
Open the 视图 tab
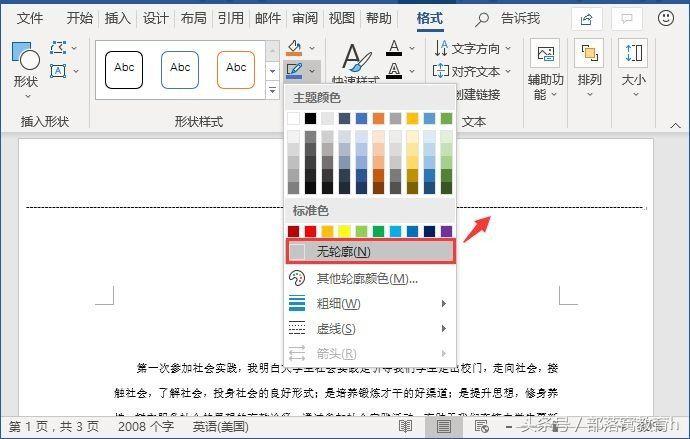click(341, 18)
